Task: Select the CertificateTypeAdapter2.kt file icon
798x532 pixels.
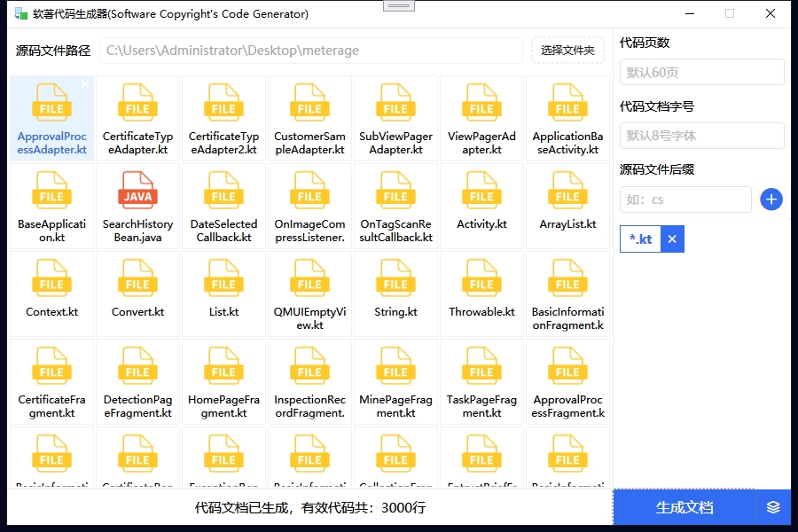Action: 223,102
